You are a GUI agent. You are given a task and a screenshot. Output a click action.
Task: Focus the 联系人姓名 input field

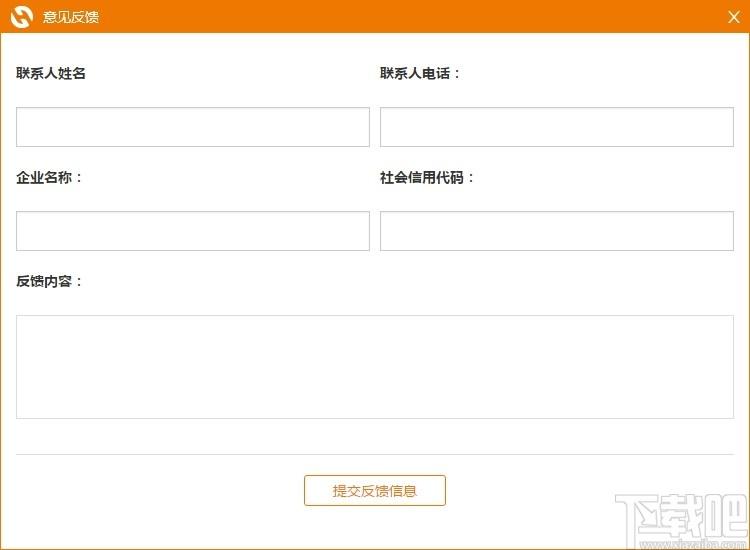click(x=193, y=127)
